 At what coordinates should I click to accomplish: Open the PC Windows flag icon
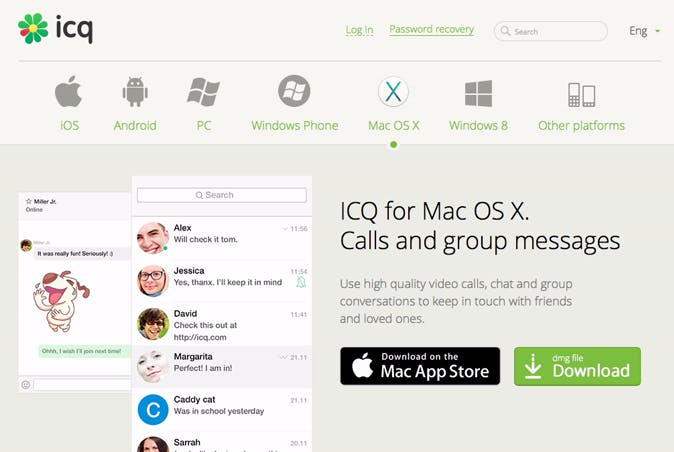click(x=203, y=92)
